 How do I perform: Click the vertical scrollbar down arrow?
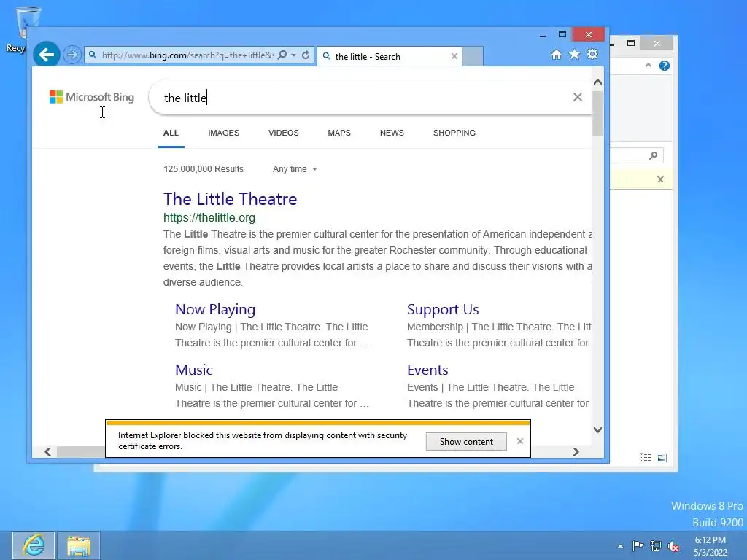[598, 429]
